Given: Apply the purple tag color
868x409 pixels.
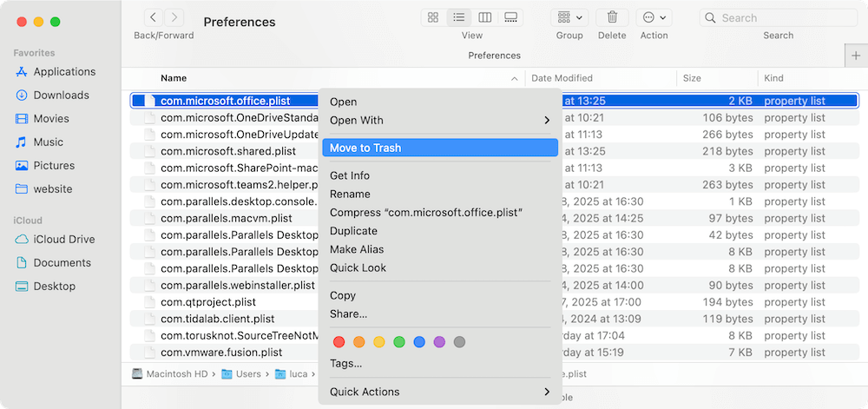Looking at the screenshot, I should (x=439, y=342).
